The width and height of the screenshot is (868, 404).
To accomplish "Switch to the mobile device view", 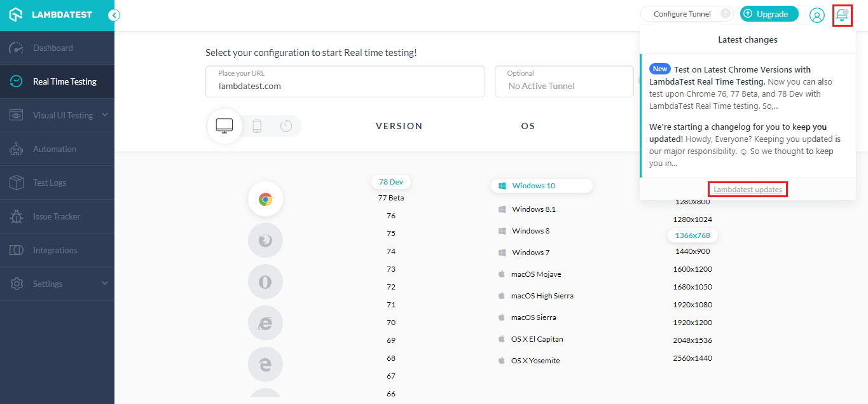I will point(257,126).
